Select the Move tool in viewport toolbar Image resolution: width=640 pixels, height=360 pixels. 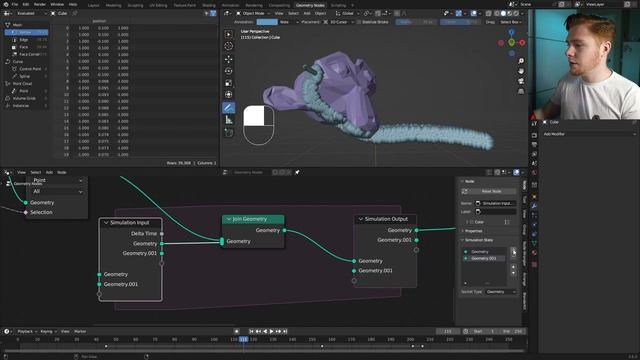[229, 59]
